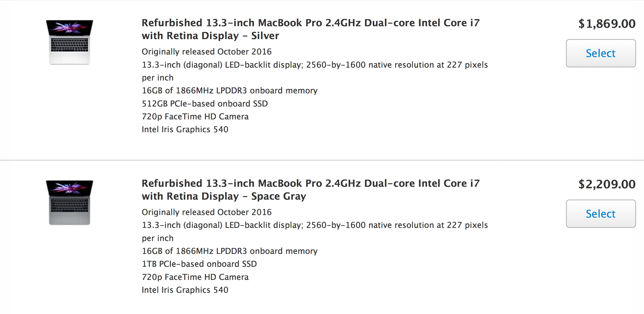Click the Silver model's Intel Iris Graphics line
The height and width of the screenshot is (314, 644).
(185, 129)
